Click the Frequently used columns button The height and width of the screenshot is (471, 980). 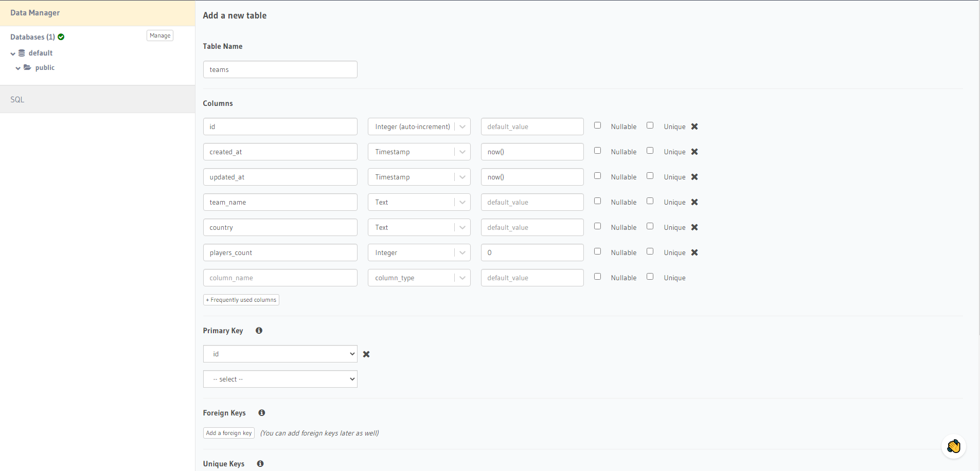click(241, 300)
